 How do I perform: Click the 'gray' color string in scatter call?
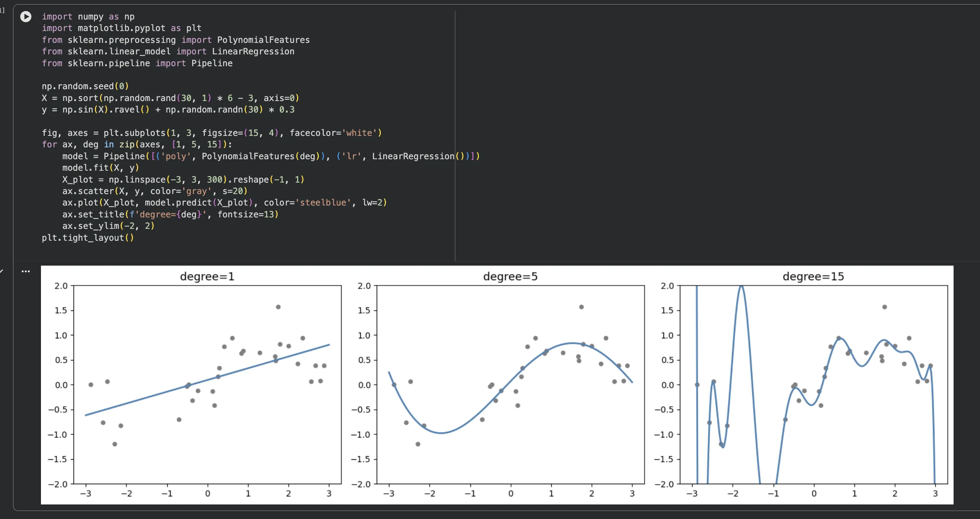tap(196, 191)
